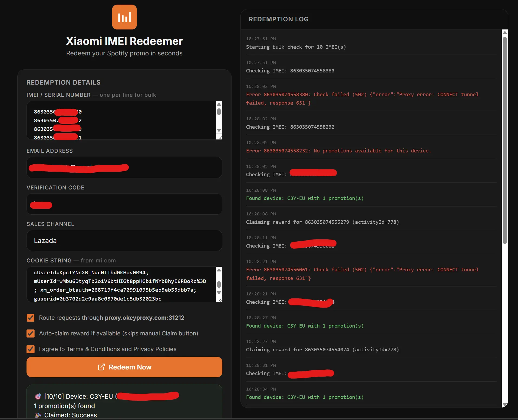518x420 pixels.
Task: Click the Redemption Log scrollbar thumb
Action: (505, 140)
